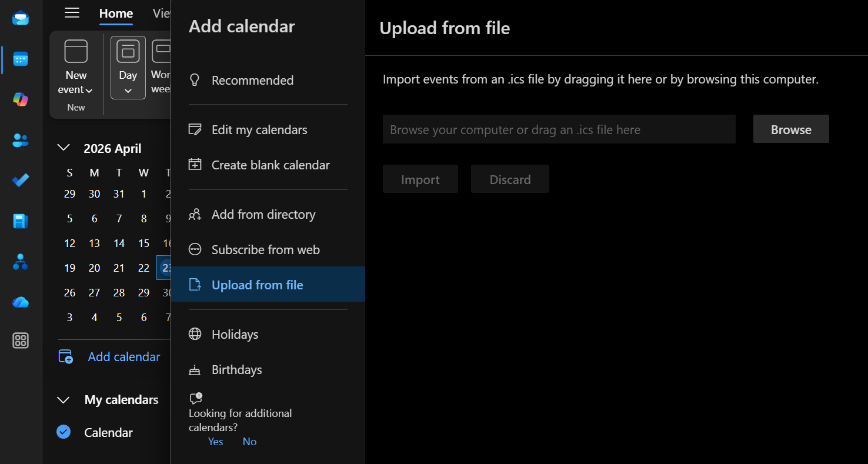Open the New event dropdown arrow
This screenshot has height=464, width=868.
[x=89, y=91]
